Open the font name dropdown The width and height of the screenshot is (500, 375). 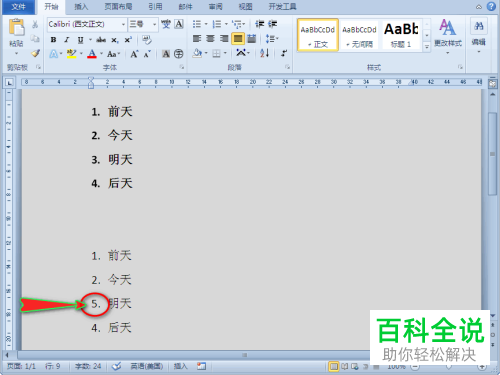point(123,24)
